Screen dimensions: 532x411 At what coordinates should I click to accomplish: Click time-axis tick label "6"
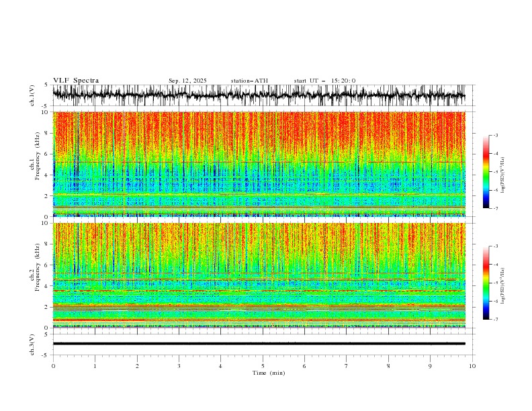tap(304, 366)
